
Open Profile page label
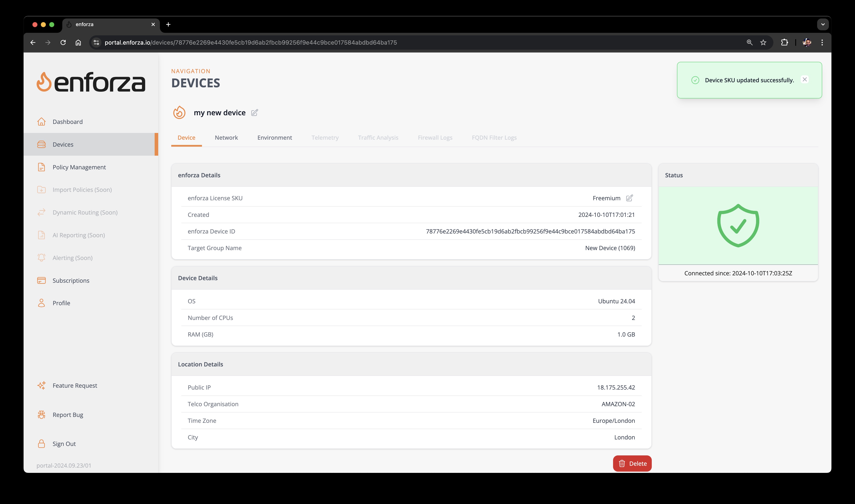pos(61,303)
